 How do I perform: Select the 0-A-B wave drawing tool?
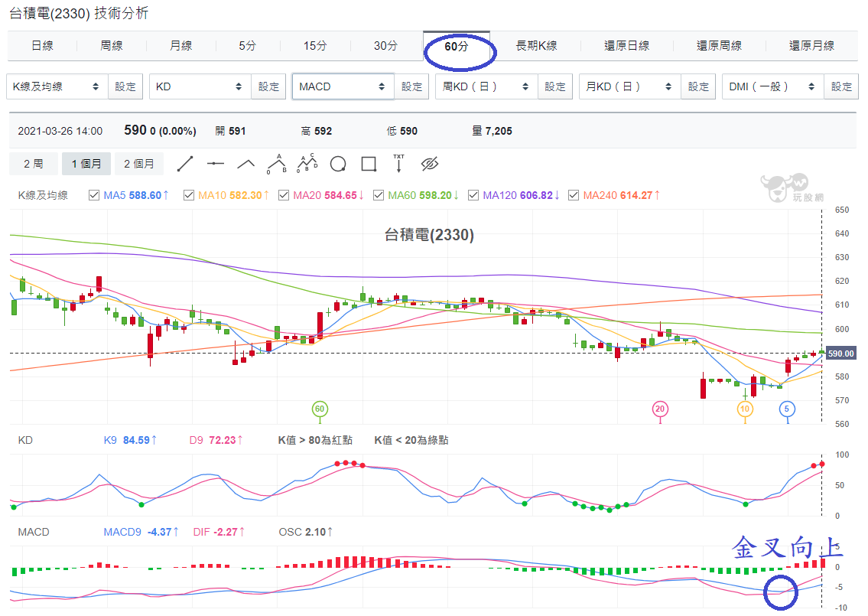click(277, 164)
